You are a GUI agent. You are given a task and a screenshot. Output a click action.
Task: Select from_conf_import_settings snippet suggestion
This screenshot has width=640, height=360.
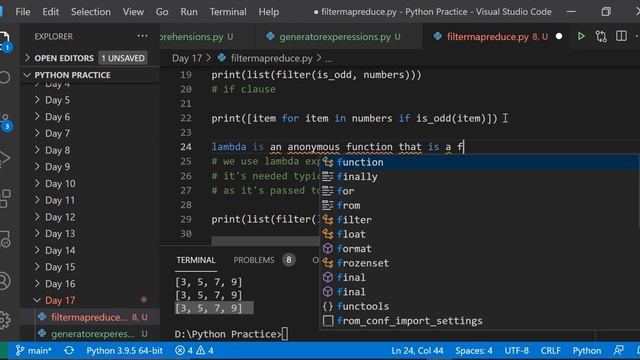click(480, 321)
